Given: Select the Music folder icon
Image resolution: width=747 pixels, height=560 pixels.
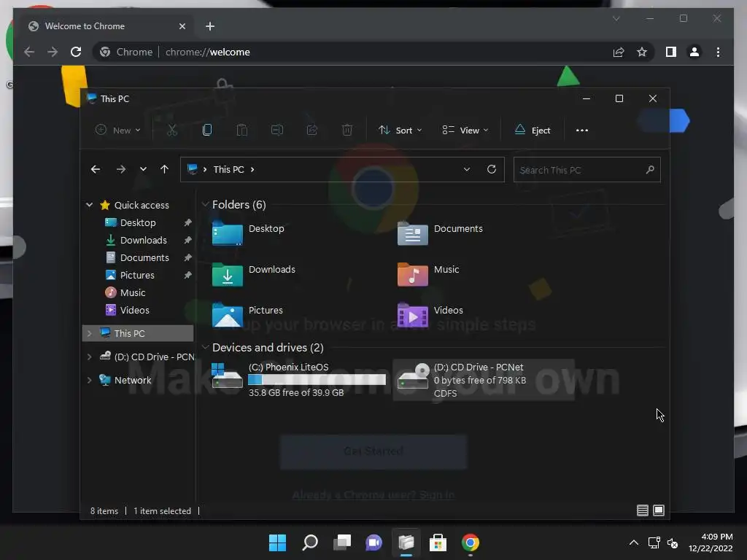Looking at the screenshot, I should [413, 275].
